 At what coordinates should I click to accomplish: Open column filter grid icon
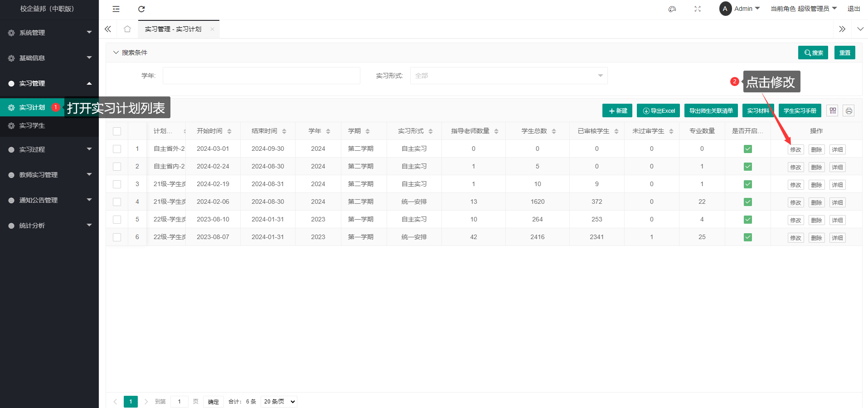click(x=833, y=111)
